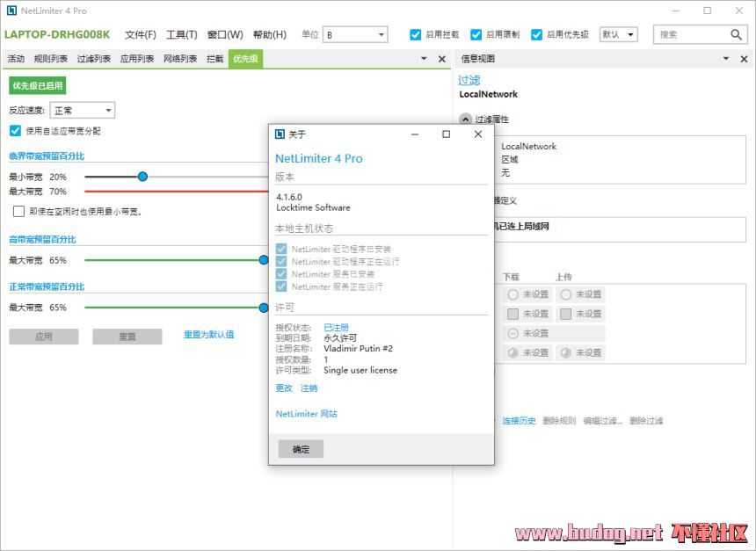Screen dimensions: 756x551
Task: Toggle the 启用拦截 checkbox
Action: click(x=415, y=34)
